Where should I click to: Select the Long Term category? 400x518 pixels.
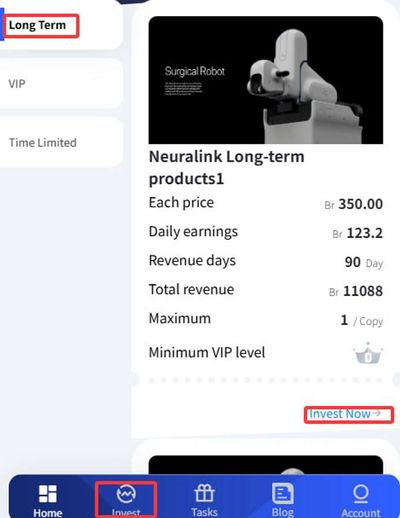coord(37,25)
